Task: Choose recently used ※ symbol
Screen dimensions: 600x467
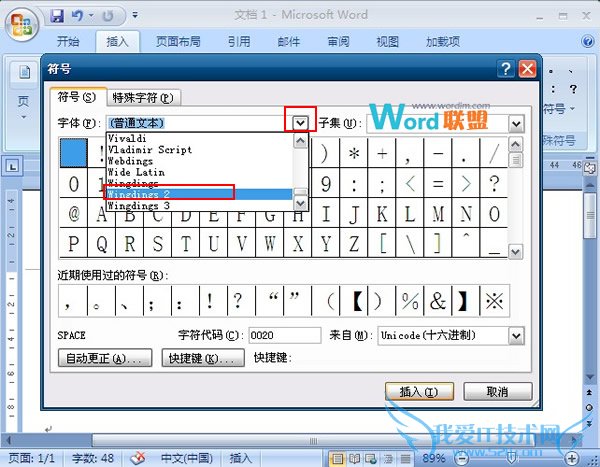Action: point(494,301)
